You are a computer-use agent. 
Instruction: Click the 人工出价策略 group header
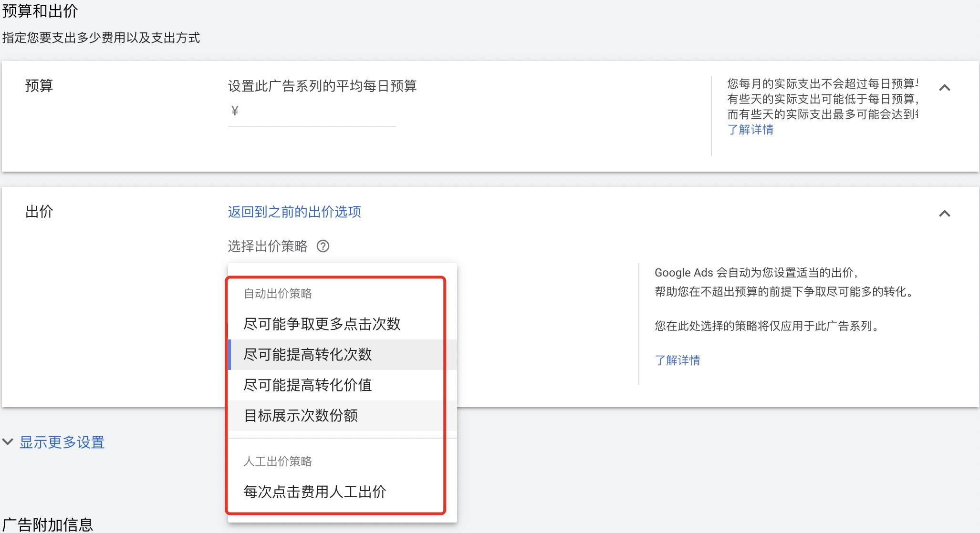tap(277, 461)
